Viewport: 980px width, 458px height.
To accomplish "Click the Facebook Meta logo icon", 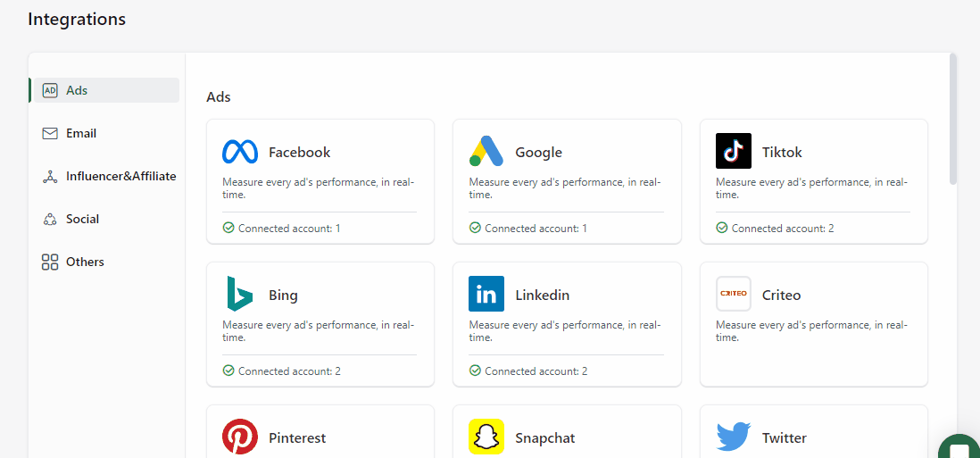I will [x=239, y=152].
